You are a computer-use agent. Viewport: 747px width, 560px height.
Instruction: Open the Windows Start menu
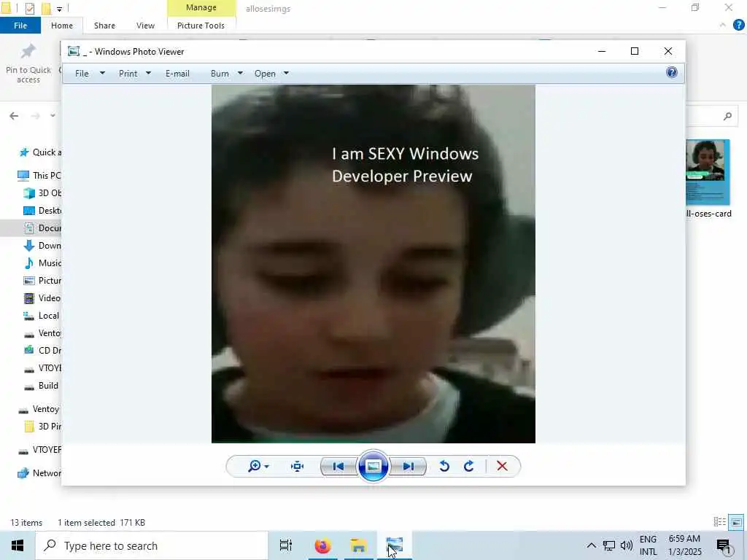(x=18, y=545)
